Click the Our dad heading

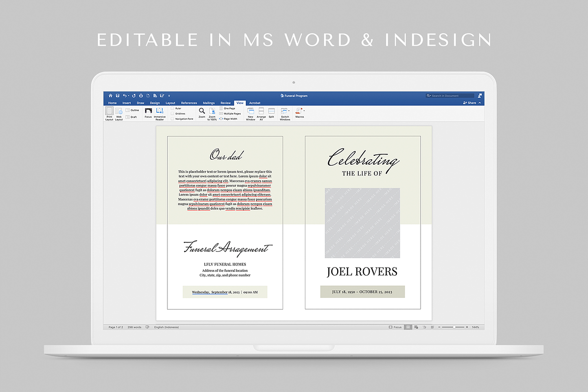(226, 155)
